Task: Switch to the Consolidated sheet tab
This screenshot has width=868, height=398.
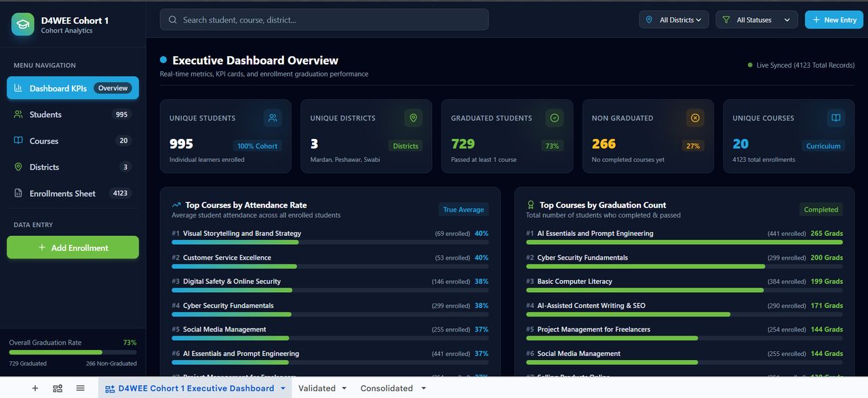Action: tap(387, 389)
